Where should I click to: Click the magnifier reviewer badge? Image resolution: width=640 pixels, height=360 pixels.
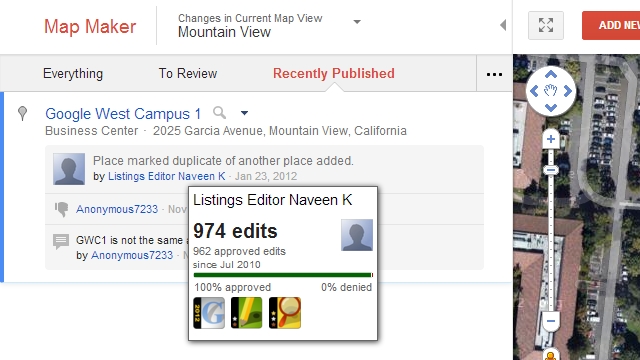(x=285, y=313)
